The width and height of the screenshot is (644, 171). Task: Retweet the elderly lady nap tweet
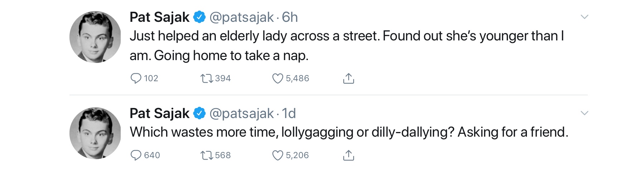click(207, 78)
